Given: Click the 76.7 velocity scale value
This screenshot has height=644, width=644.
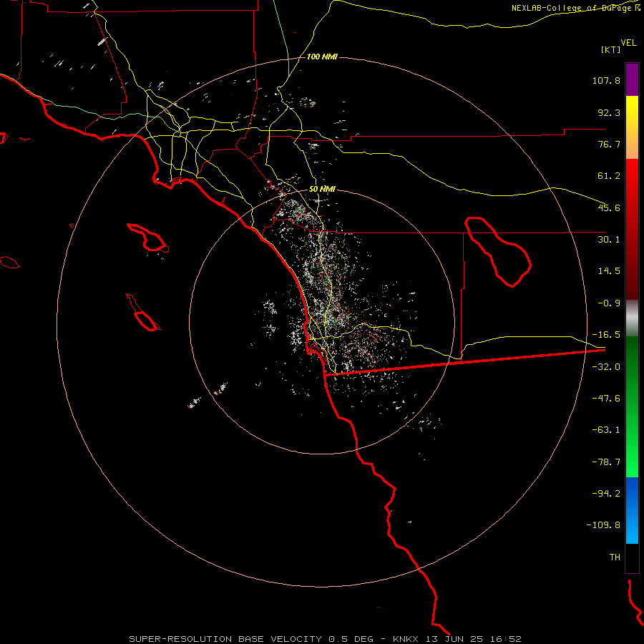Looking at the screenshot, I should (x=609, y=144).
